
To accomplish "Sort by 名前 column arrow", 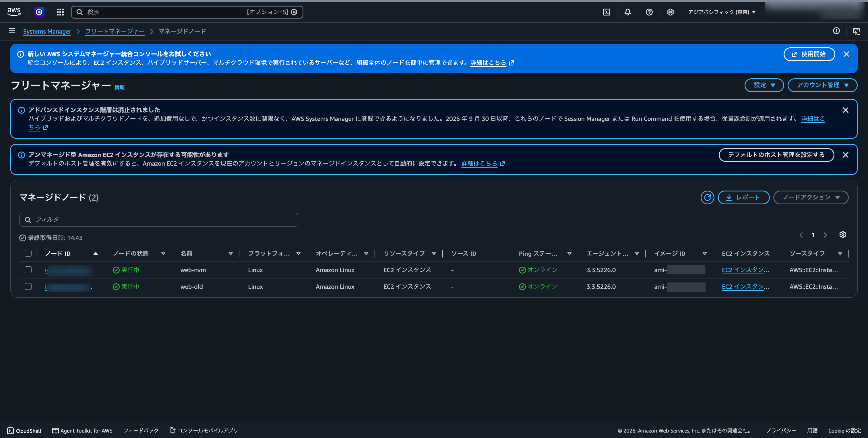I will point(230,253).
